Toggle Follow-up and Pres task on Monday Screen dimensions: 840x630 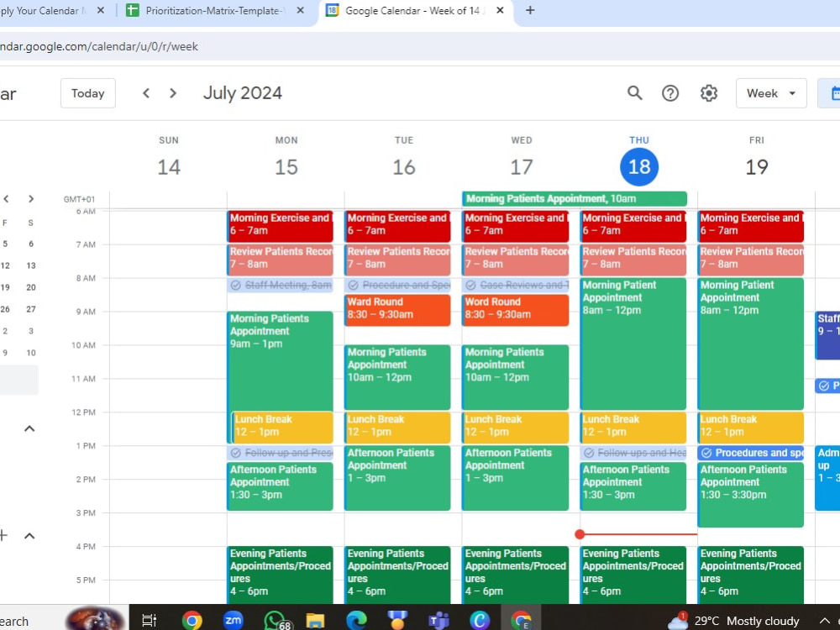(236, 453)
